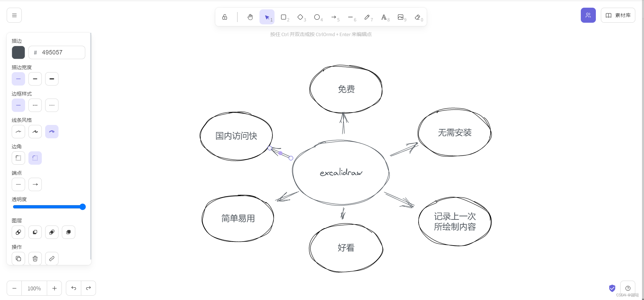Bring selection to front
Screen dimensions: 644x300
(x=69, y=232)
